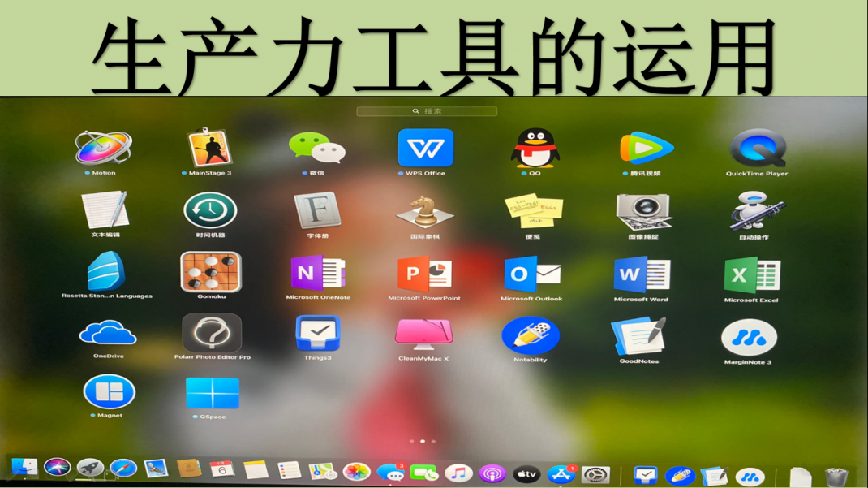Open the Mail stamp icon in the Dock

pyautogui.click(x=156, y=469)
